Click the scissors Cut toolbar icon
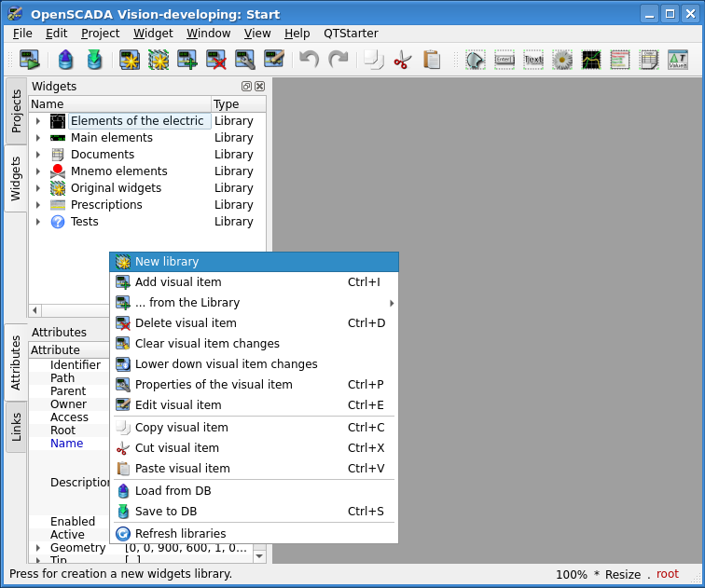This screenshot has width=705, height=588. click(x=402, y=61)
